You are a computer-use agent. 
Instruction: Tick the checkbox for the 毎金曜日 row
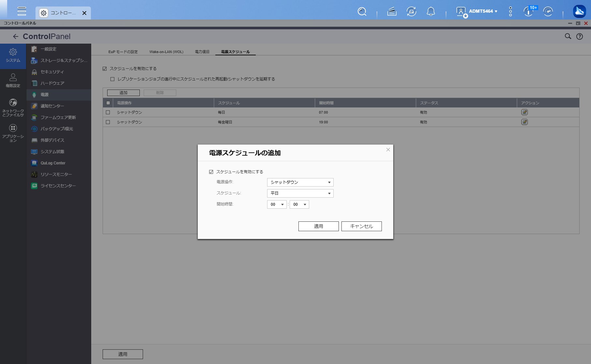(x=108, y=122)
